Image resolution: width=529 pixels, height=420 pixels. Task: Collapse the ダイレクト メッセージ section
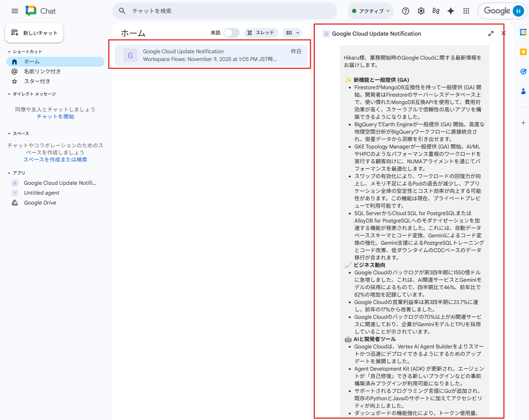click(x=9, y=94)
